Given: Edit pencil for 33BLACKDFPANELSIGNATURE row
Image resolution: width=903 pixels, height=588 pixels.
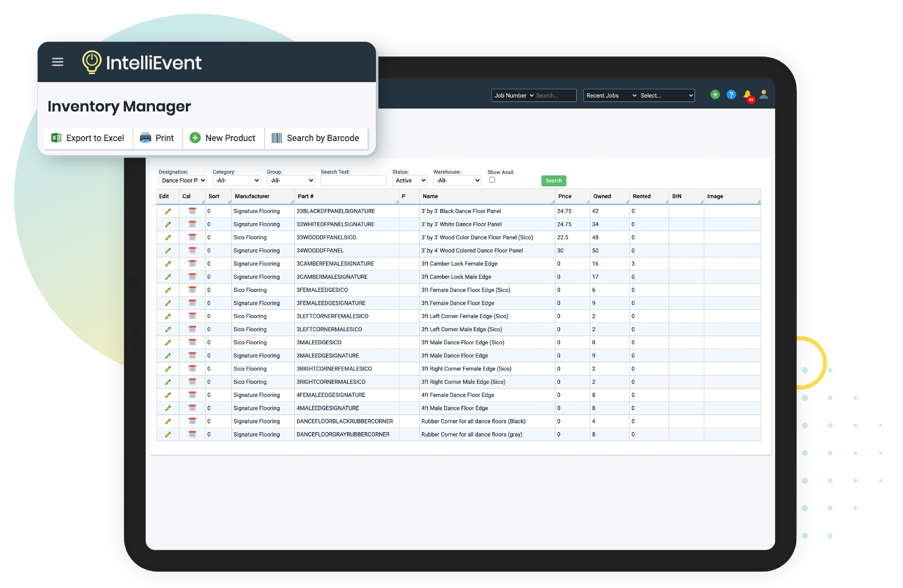Looking at the screenshot, I should [168, 211].
